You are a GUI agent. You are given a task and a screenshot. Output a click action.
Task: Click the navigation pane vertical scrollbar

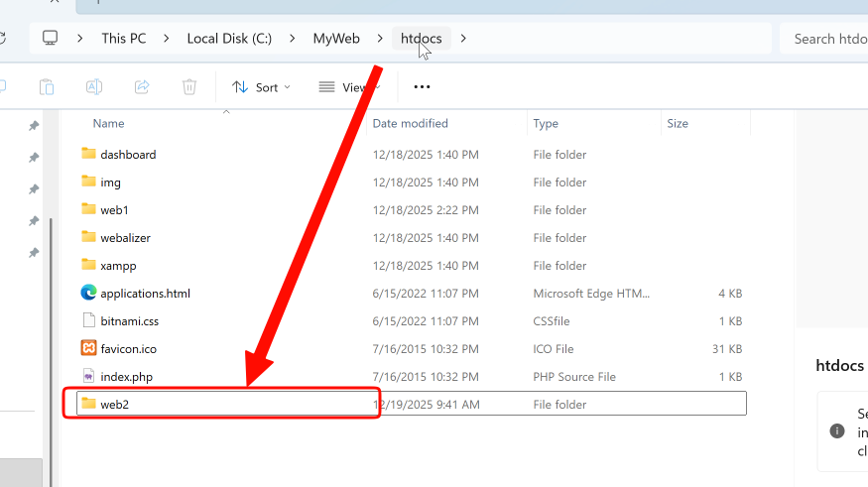click(53, 298)
